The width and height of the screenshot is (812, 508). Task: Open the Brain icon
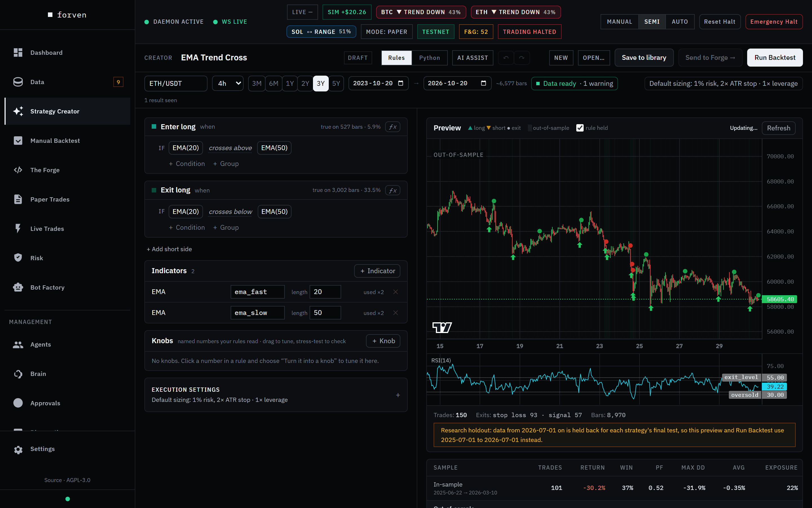[18, 374]
